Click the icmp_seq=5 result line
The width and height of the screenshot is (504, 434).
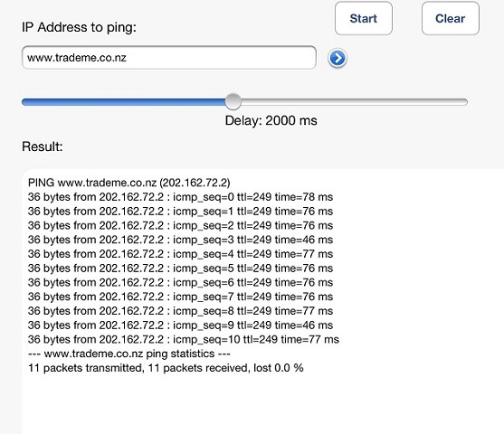click(180, 269)
